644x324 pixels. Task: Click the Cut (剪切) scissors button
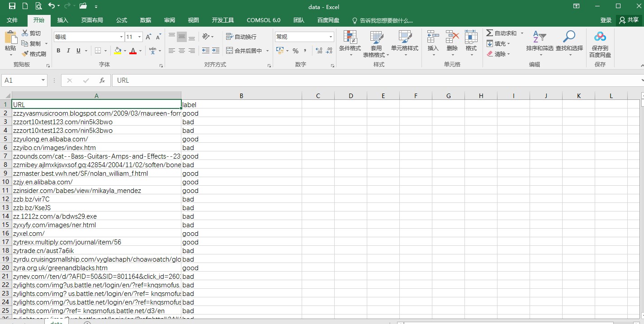coord(31,33)
